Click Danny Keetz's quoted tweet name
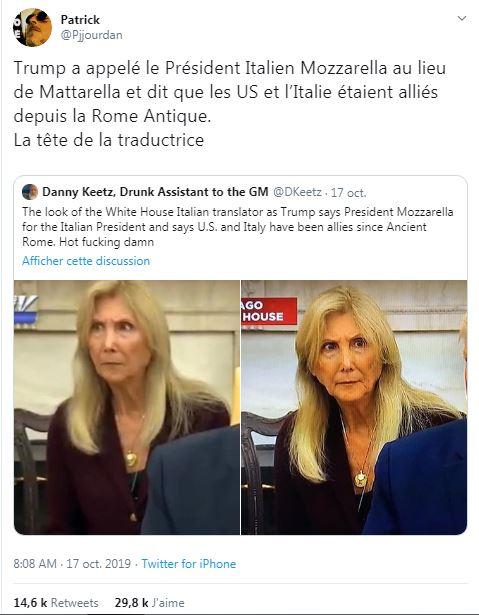This screenshot has height=615, width=479. point(155,192)
